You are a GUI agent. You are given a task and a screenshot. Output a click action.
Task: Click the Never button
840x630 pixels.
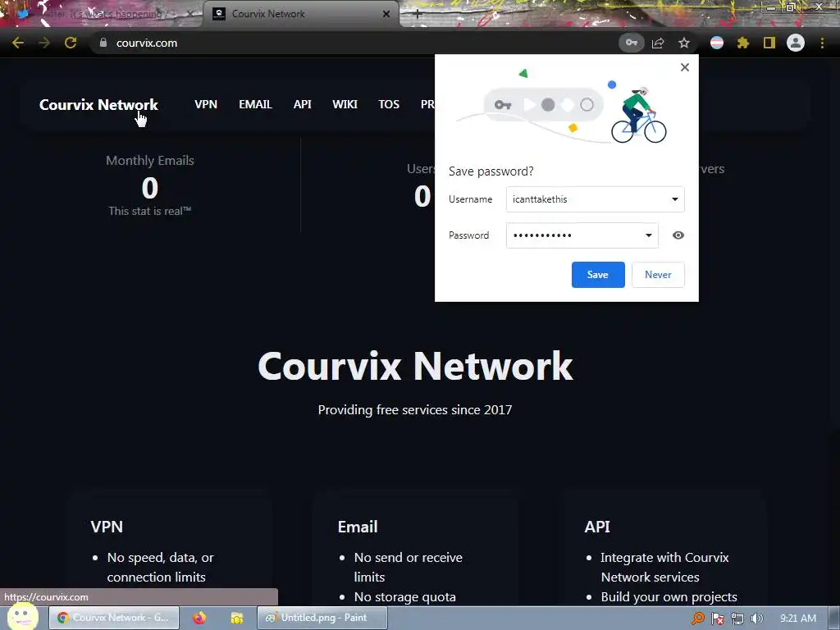click(x=658, y=275)
